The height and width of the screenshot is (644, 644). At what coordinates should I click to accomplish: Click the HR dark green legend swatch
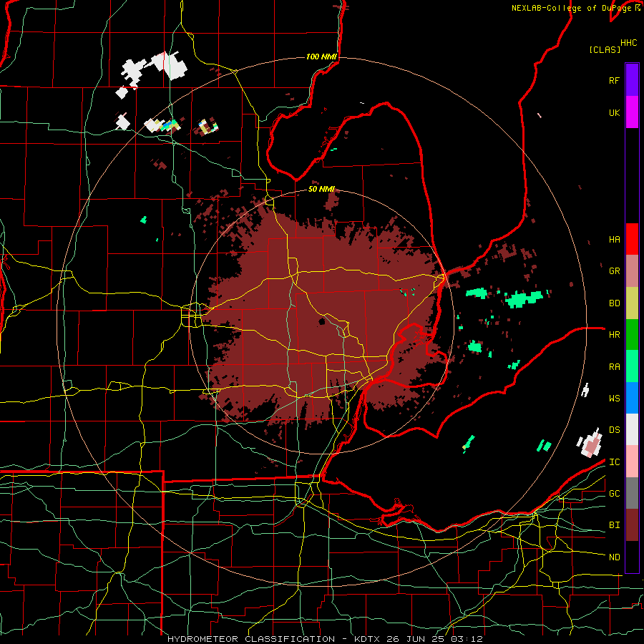(632, 335)
